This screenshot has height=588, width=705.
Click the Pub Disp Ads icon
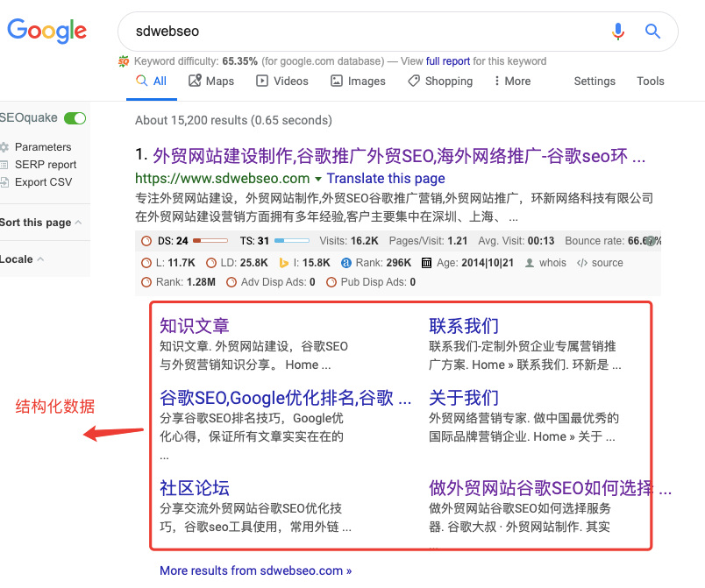(331, 282)
